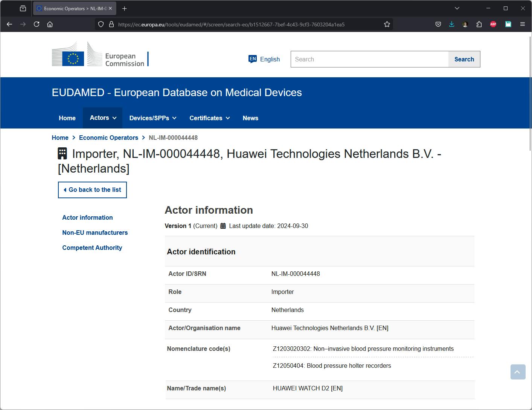The width and height of the screenshot is (532, 410).
Task: Click the Go back to the list button
Action: point(92,190)
